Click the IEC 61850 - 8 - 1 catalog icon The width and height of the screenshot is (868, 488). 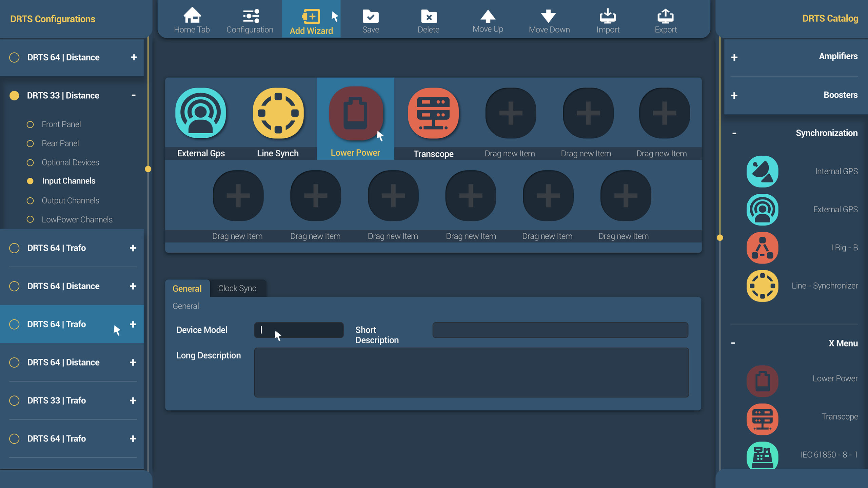(x=762, y=455)
